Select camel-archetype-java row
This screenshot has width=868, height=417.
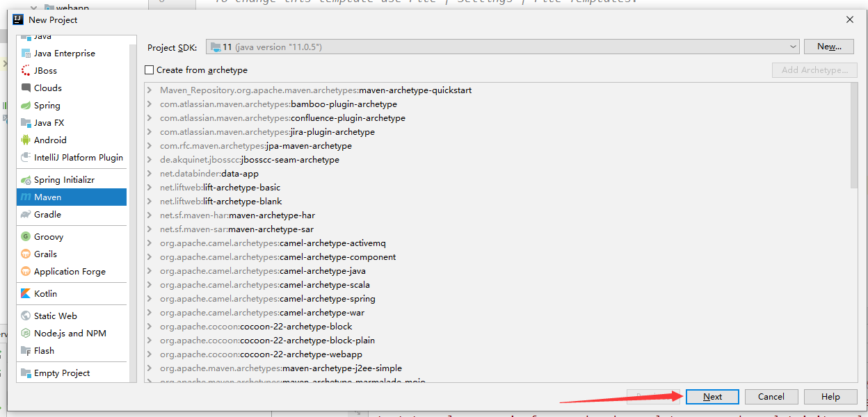497,271
